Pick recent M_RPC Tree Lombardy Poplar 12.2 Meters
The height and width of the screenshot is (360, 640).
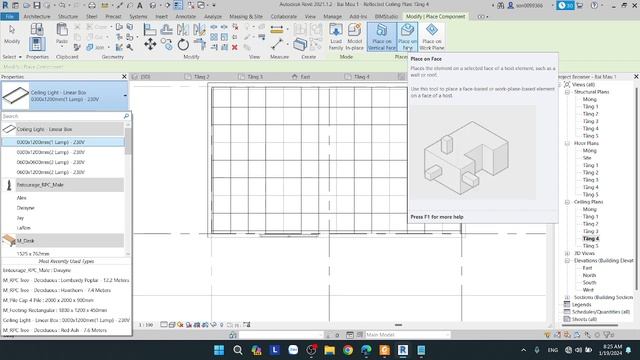[66, 280]
